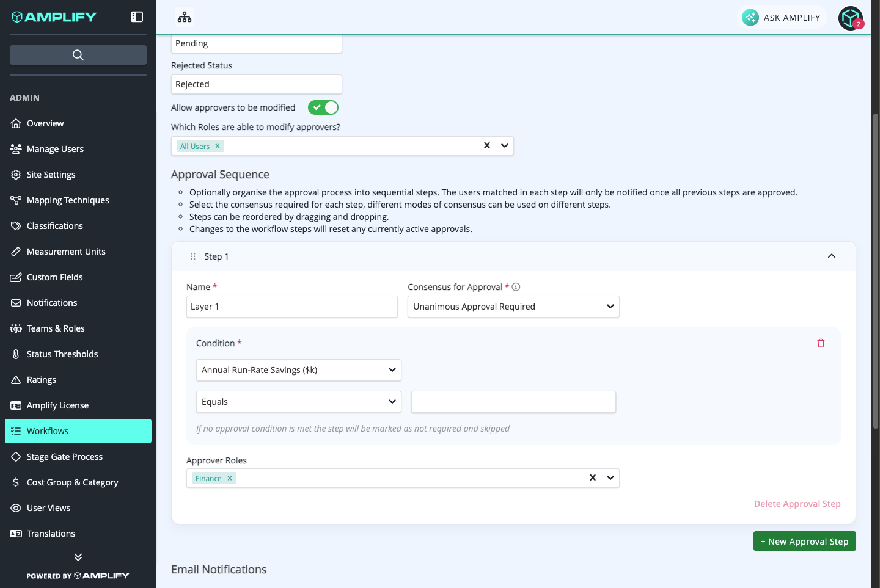Click the Name field containing Layer 1

tap(292, 307)
